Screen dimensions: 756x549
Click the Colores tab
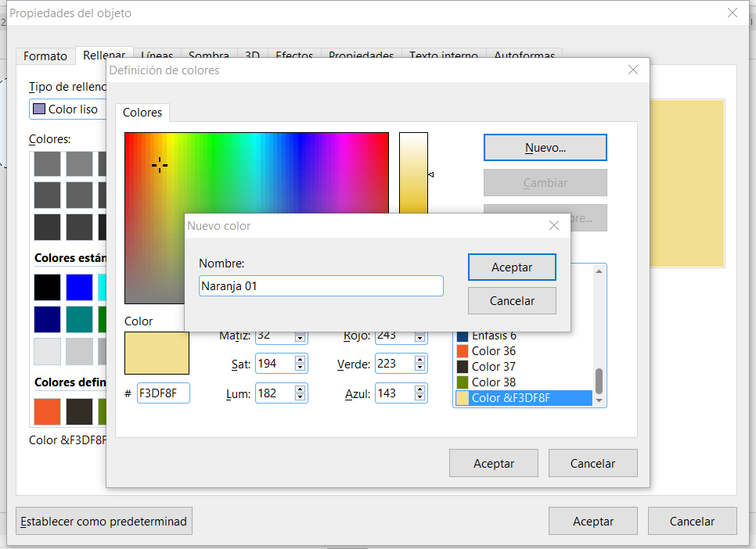point(142,113)
